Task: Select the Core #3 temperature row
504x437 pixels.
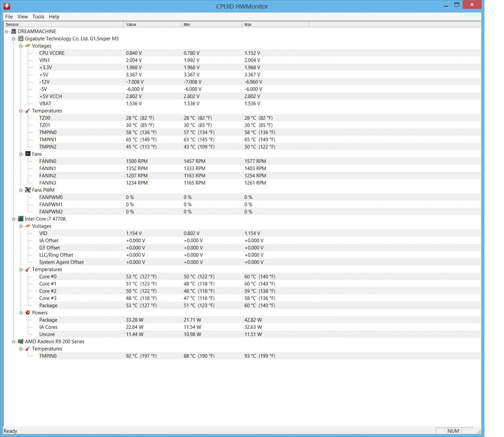Action: click(x=259, y=298)
